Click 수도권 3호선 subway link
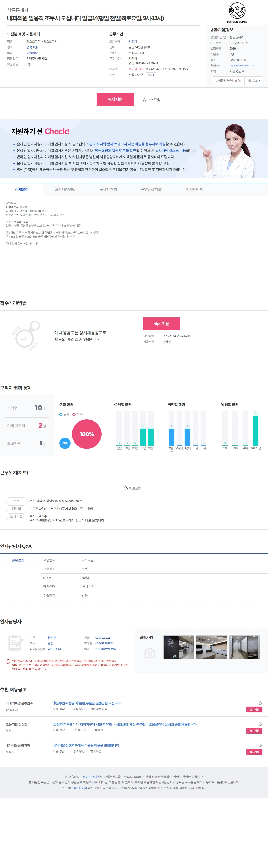The width and height of the screenshot is (268, 868). pyautogui.click(x=137, y=69)
